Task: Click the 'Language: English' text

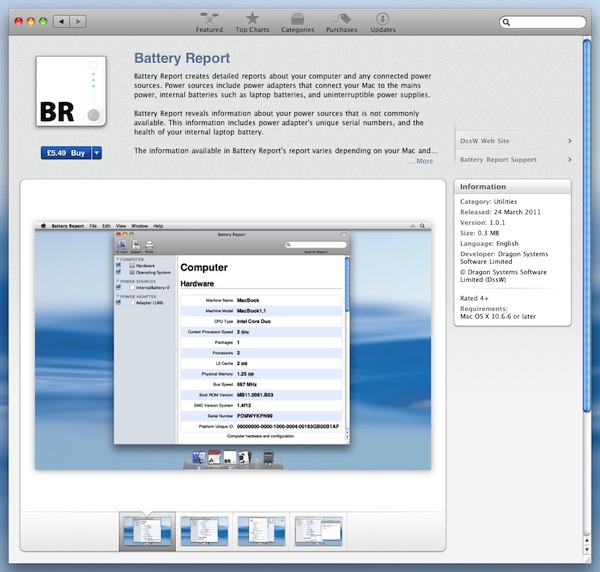Action: pos(489,243)
